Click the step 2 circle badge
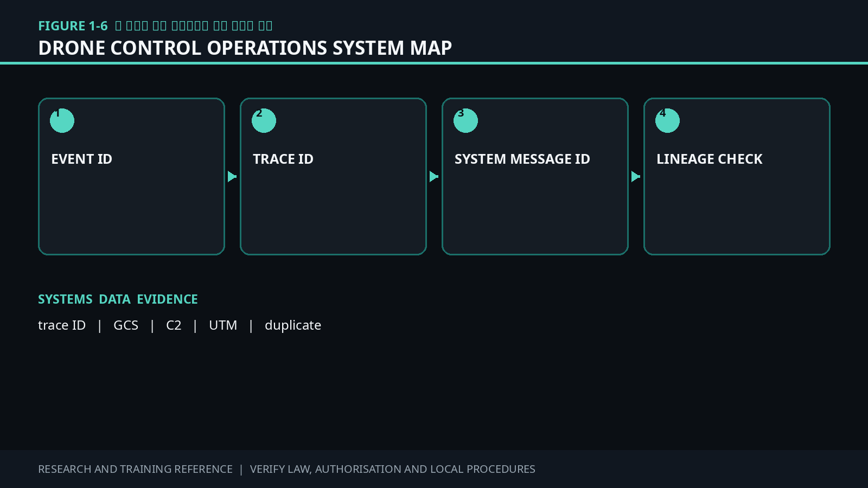This screenshot has width=868, height=488. click(x=264, y=120)
